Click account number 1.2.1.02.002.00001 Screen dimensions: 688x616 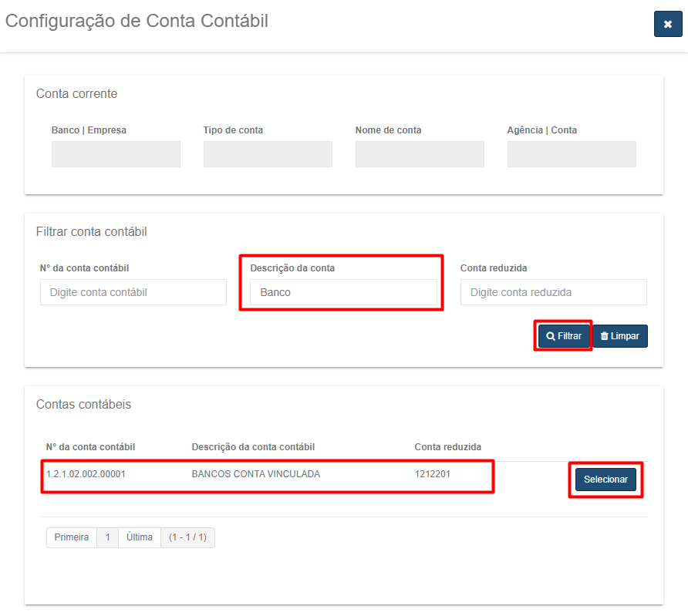click(86, 474)
